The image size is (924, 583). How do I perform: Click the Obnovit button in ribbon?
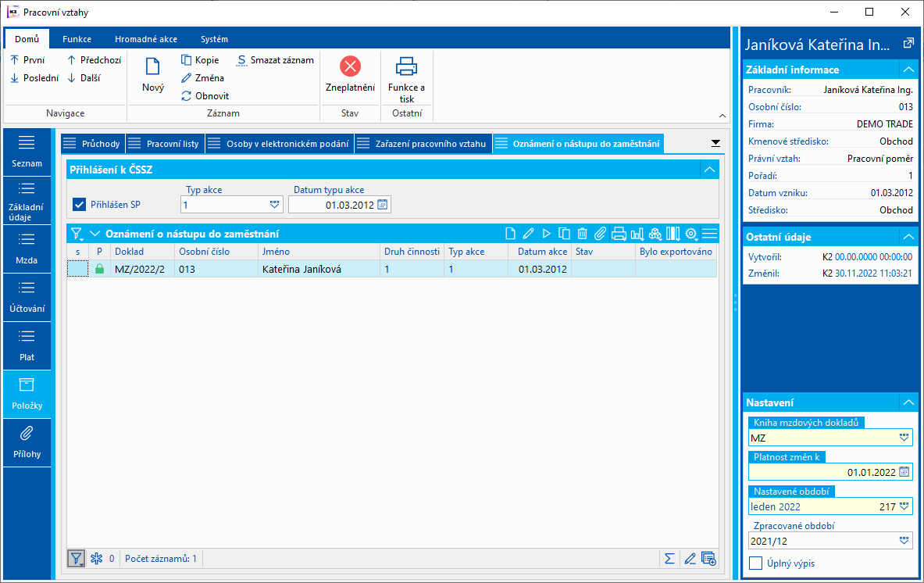pos(205,96)
